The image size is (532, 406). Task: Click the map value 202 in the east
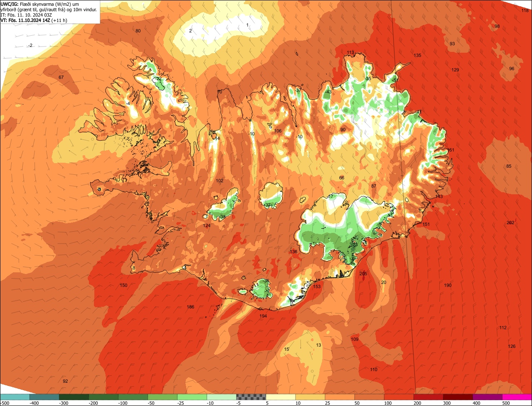tap(510, 223)
